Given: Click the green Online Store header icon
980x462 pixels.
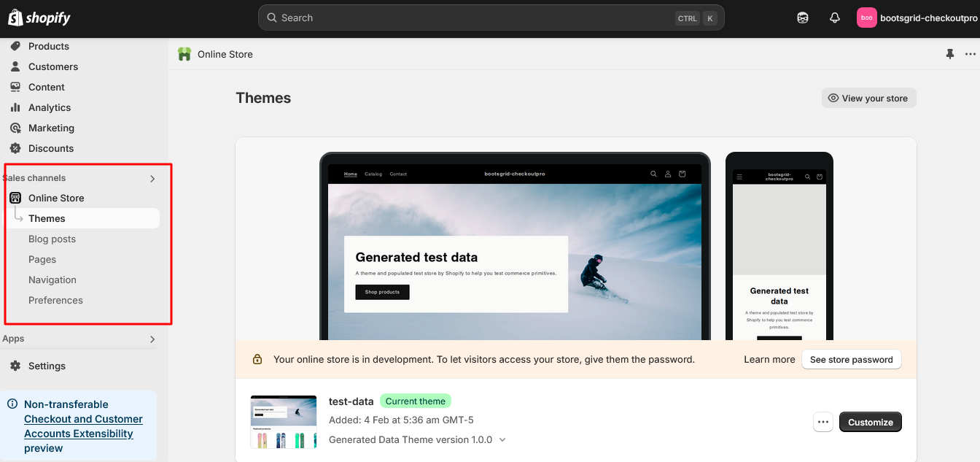Looking at the screenshot, I should tap(184, 54).
